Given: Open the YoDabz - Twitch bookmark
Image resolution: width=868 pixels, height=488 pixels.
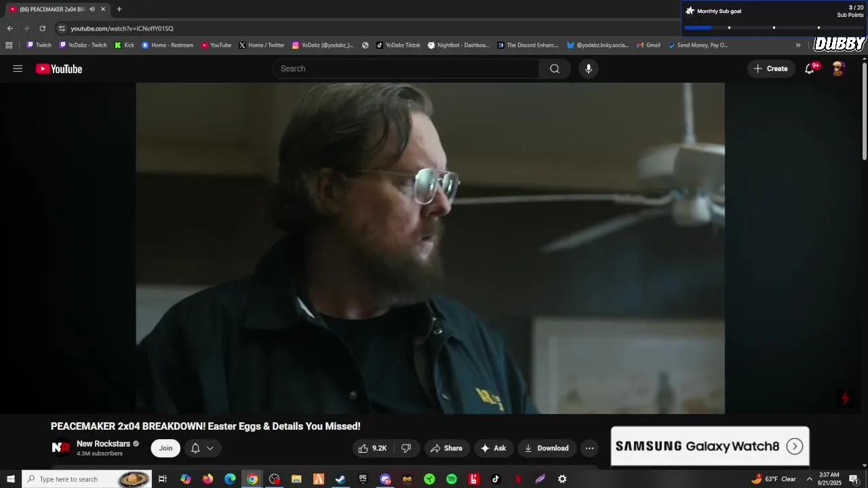Looking at the screenshot, I should [x=83, y=45].
